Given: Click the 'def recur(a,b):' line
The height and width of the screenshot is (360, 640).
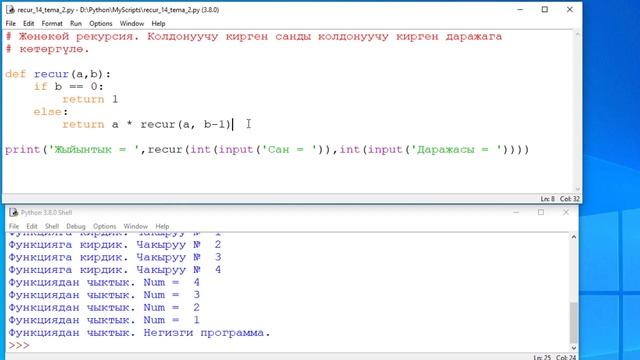Looking at the screenshot, I should click(x=58, y=74).
